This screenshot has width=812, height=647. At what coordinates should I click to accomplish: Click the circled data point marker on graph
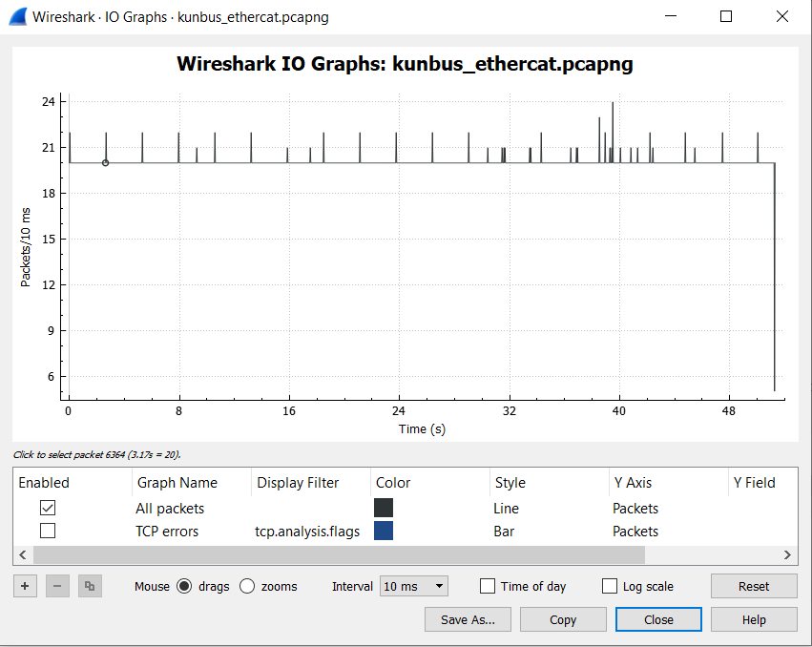tap(105, 162)
